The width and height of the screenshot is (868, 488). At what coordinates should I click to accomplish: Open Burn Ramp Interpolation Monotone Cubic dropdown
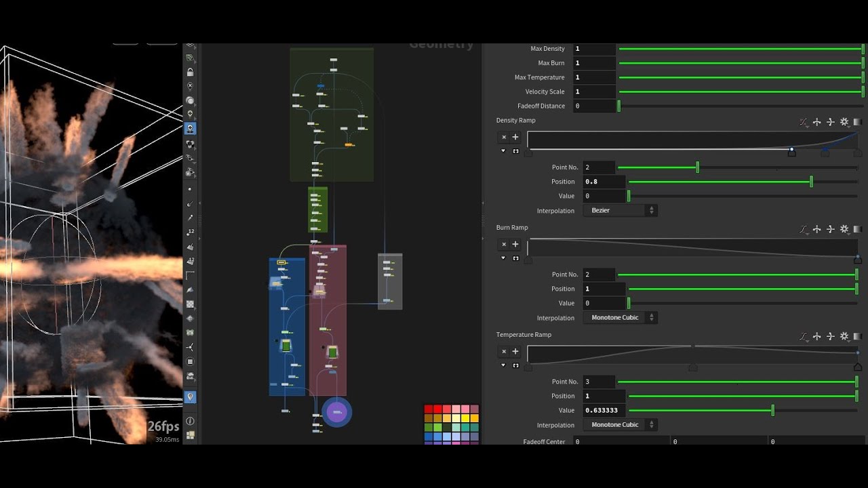pos(620,317)
